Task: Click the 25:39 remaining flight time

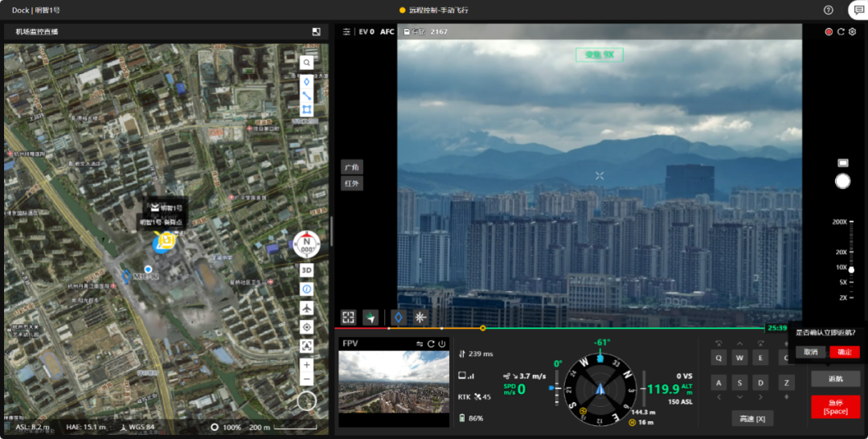Action: click(x=776, y=328)
